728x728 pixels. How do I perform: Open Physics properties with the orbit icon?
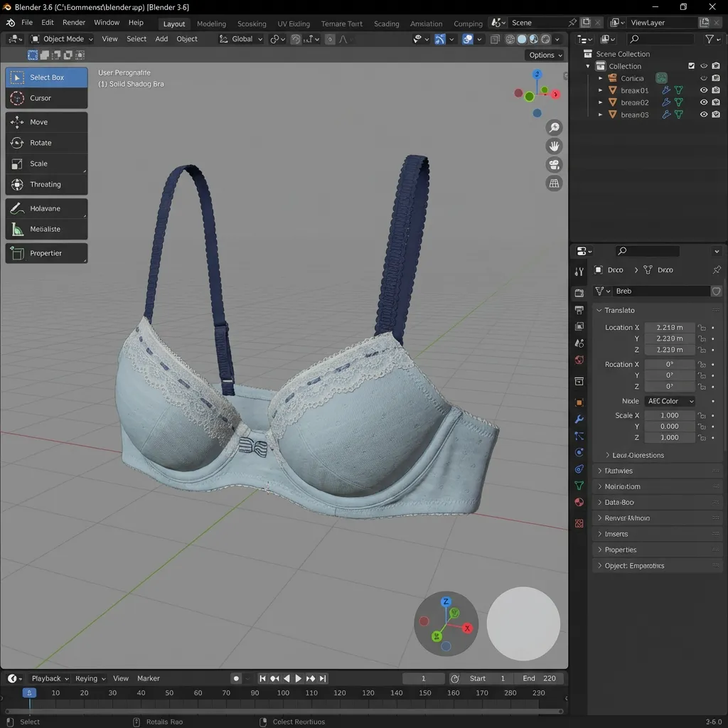tap(579, 452)
